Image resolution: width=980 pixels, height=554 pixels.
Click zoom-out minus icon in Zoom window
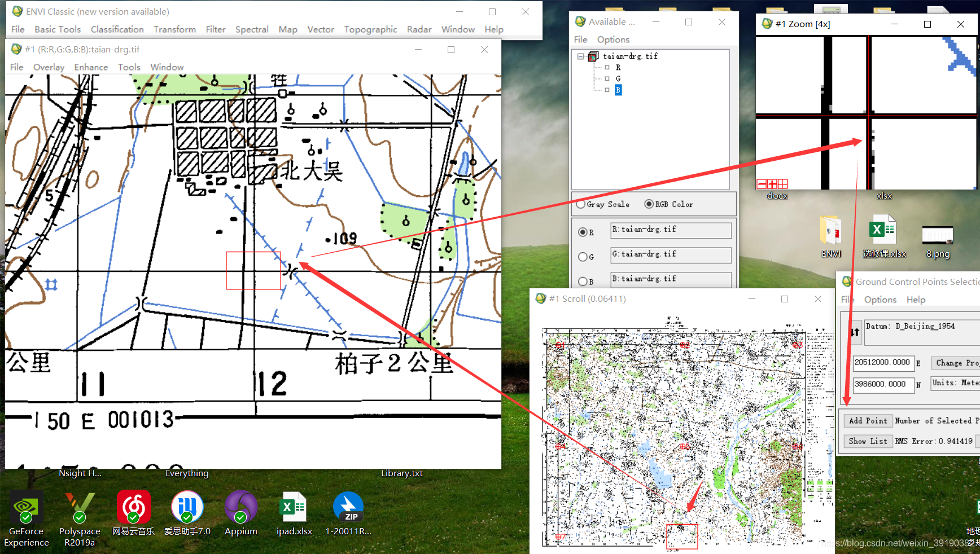click(x=762, y=184)
